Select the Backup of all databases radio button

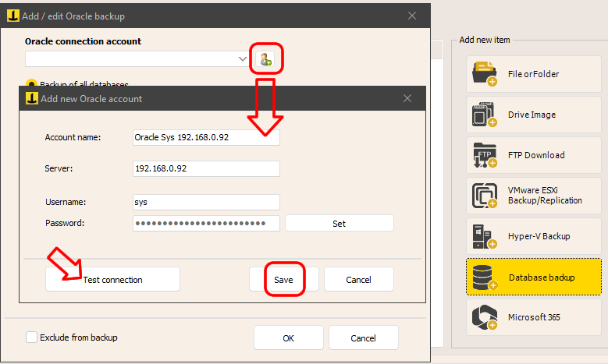click(31, 83)
